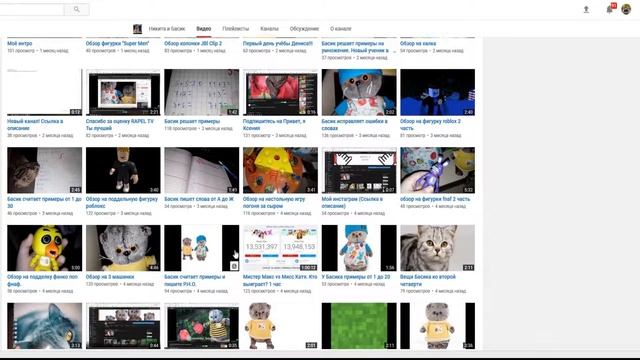
Task: Open link 'Басик пишет слова от А до Ж'
Action: (199, 199)
